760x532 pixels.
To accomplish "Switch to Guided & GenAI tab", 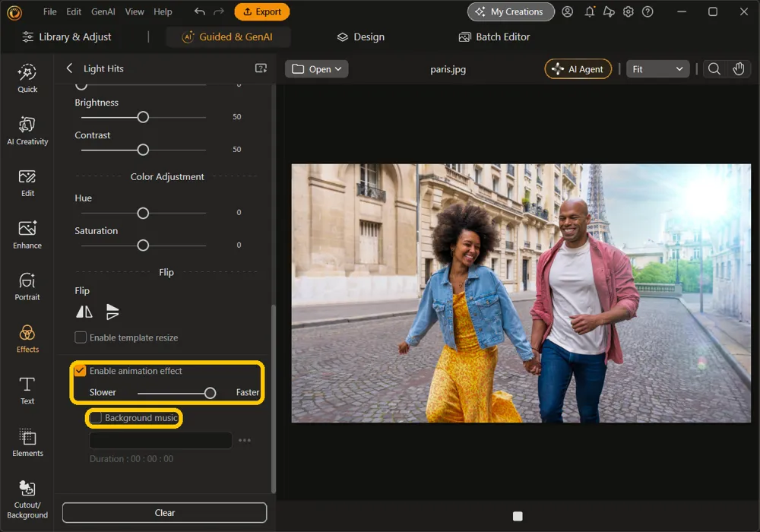I will 228,36.
